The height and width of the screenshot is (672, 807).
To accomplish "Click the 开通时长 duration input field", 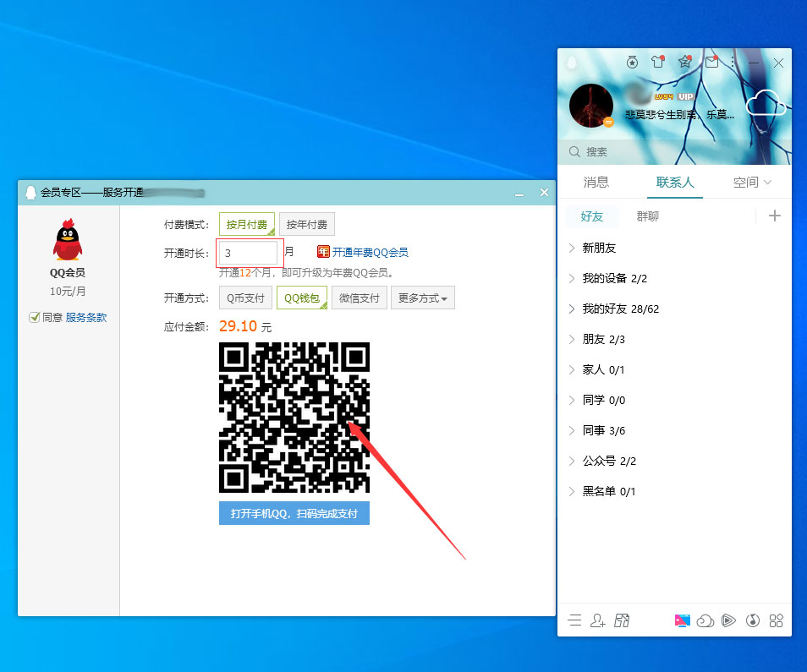I will (248, 253).
